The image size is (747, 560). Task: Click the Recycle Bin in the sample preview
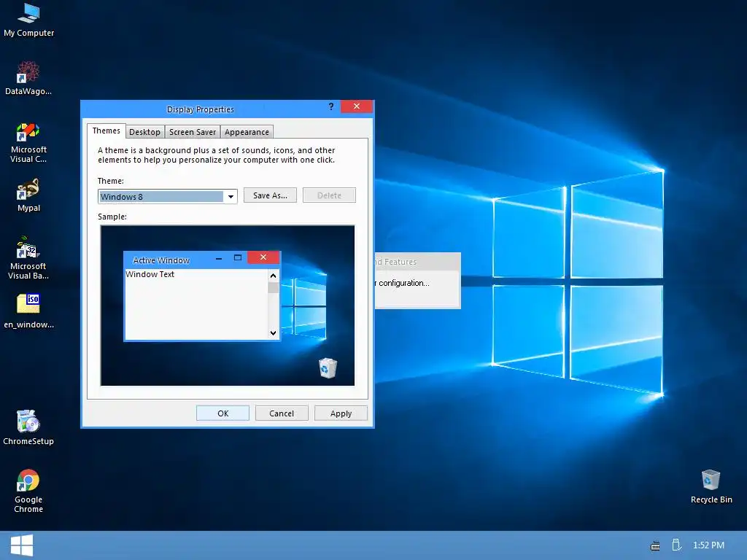tap(328, 367)
